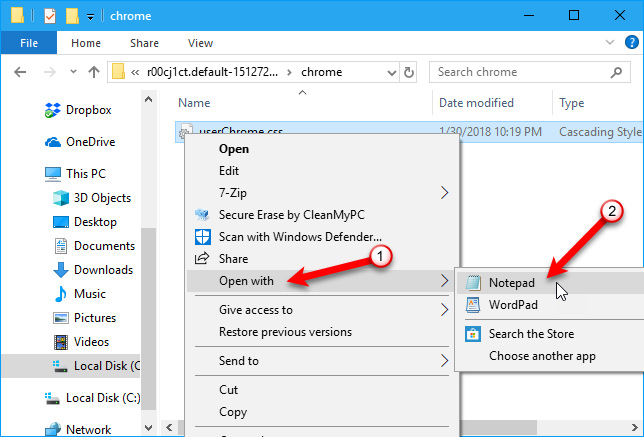This screenshot has width=644, height=437.
Task: Open the File tab
Action: tap(28, 43)
